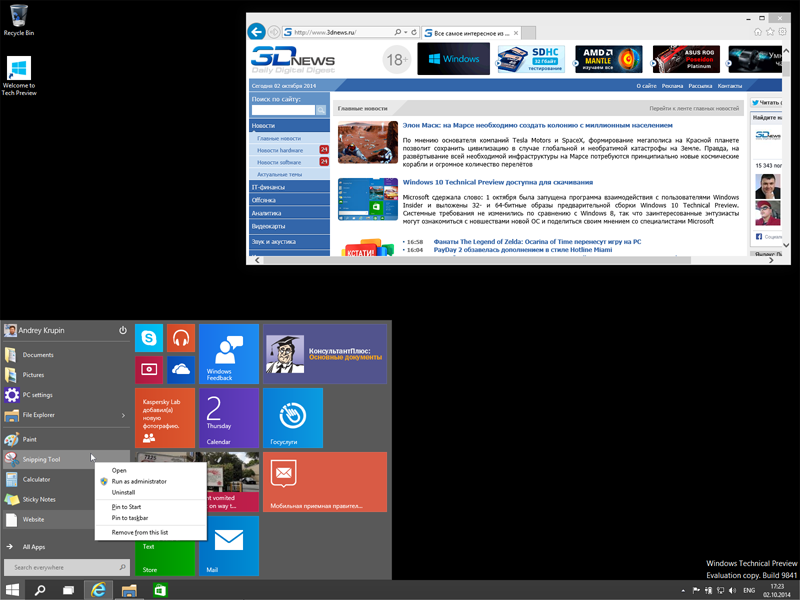Image resolution: width=800 pixels, height=600 pixels.
Task: Open Documents in Start menu
Action: click(66, 355)
